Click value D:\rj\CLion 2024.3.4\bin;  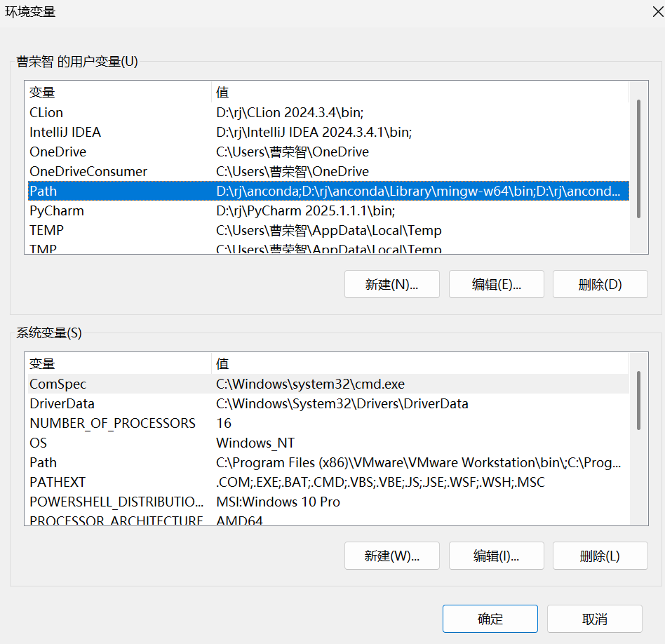290,112
